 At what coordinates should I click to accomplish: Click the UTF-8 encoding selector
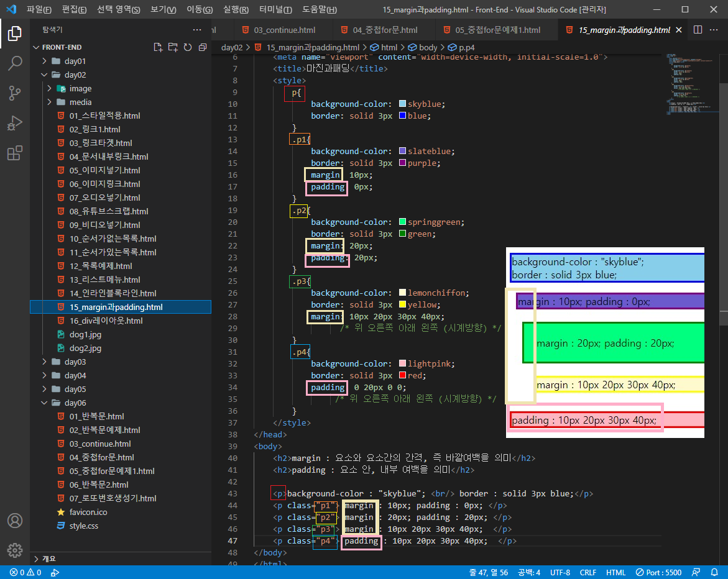pos(560,573)
